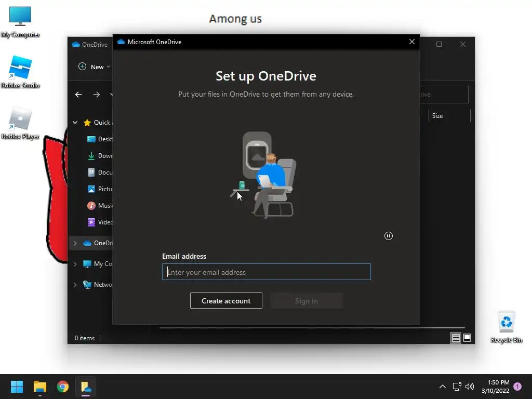Open Music folder in sidebar
Screen dimensions: 532x399
(100, 206)
